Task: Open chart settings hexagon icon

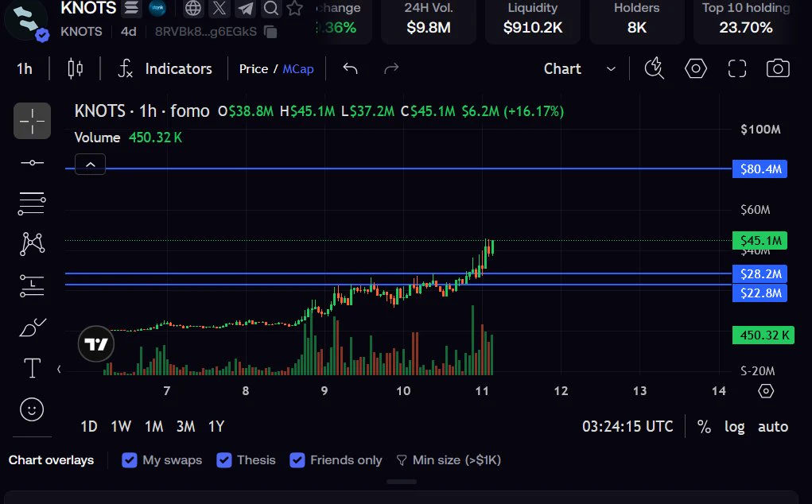Action: pyautogui.click(x=695, y=68)
